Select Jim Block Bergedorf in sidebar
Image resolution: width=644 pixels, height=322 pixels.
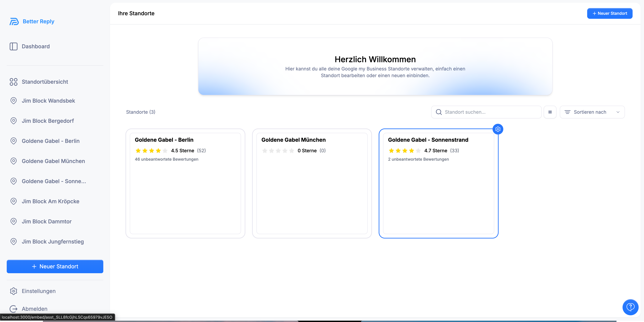48,121
